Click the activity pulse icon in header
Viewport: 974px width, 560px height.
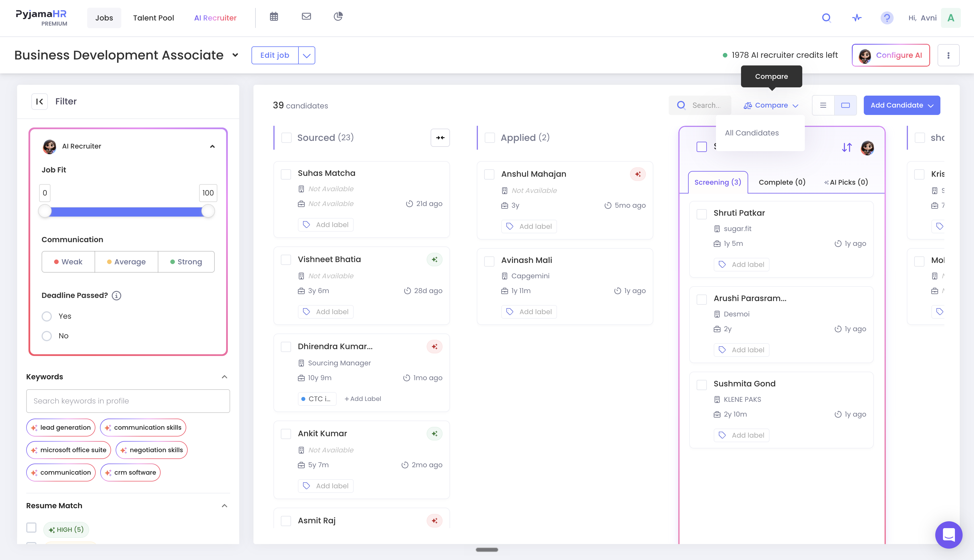tap(857, 18)
